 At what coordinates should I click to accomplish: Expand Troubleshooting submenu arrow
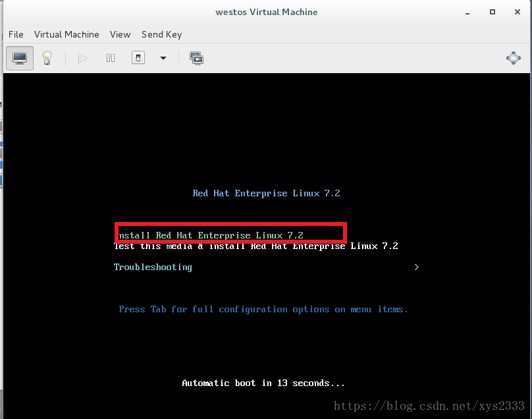pyautogui.click(x=417, y=267)
